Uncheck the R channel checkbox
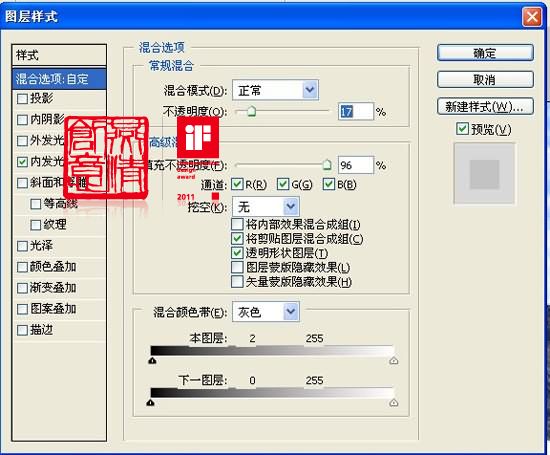The image size is (550, 455). (237, 184)
